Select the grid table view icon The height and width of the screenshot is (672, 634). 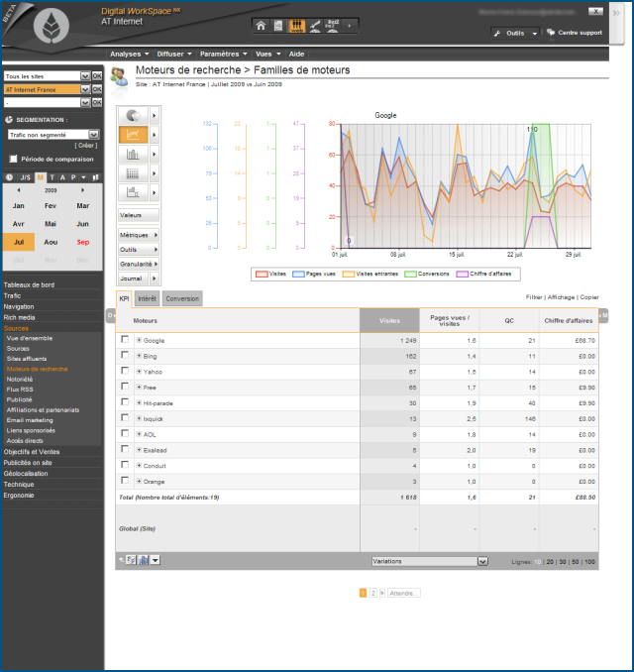(x=133, y=173)
